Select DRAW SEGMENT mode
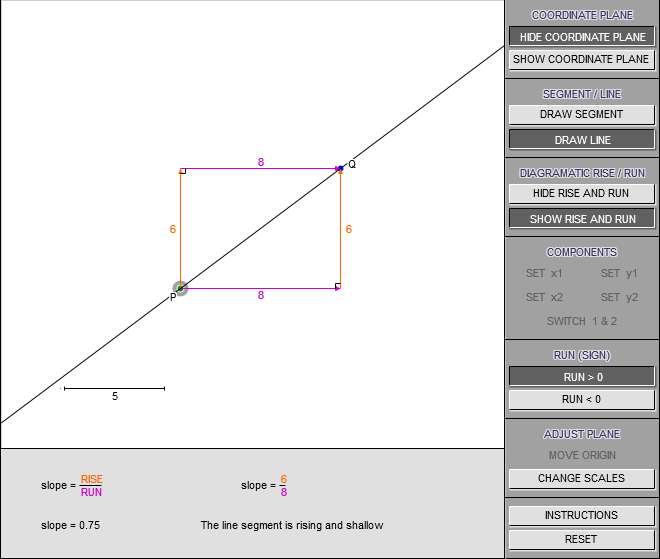Screen dimensions: 660x559 (582, 114)
